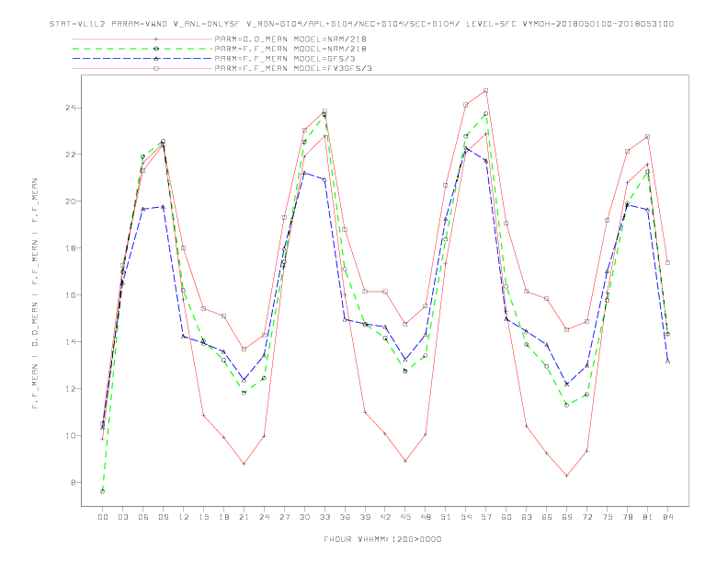Click x-axis tick label 69
The width and height of the screenshot is (728, 563).
point(567,517)
